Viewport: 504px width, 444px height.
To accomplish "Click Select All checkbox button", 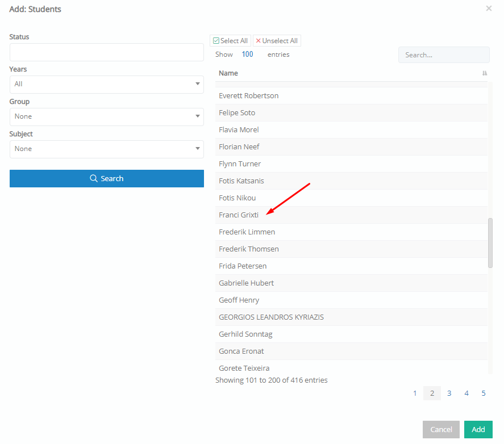I will [x=230, y=41].
